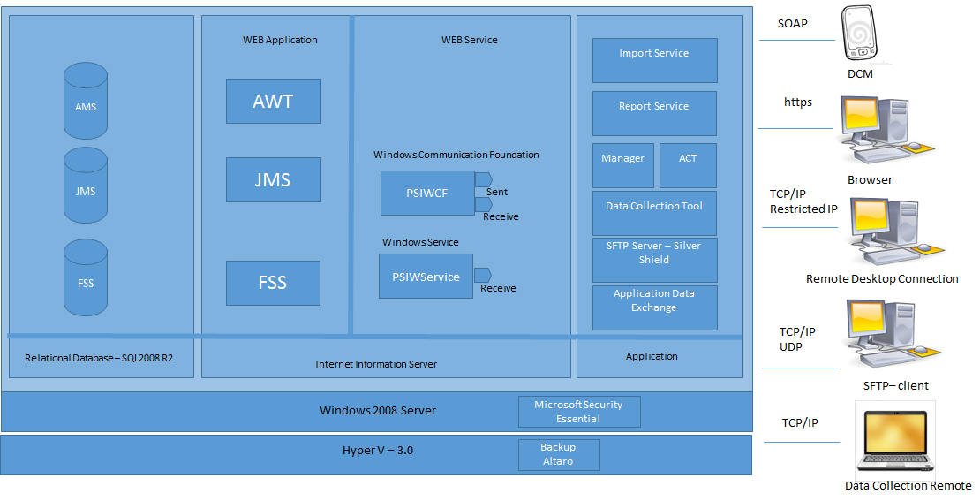Click the SFTP– client caption
This screenshot has width=980, height=501.
(x=895, y=386)
